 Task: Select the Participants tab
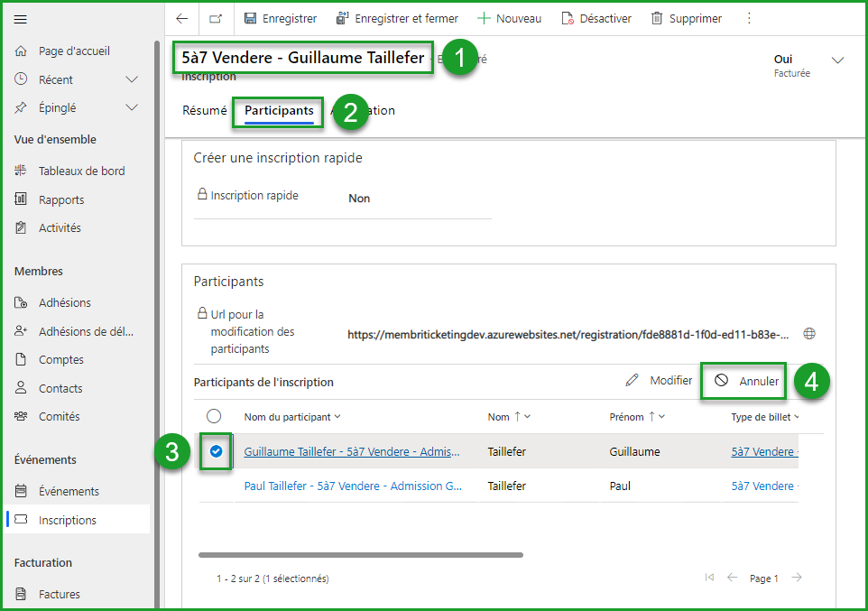tap(279, 111)
